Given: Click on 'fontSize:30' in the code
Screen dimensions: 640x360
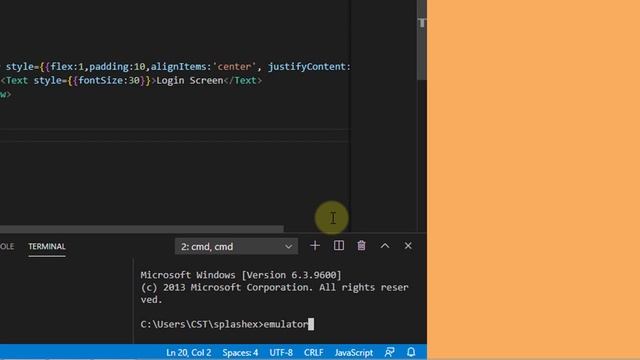Looking at the screenshot, I should (109, 80).
